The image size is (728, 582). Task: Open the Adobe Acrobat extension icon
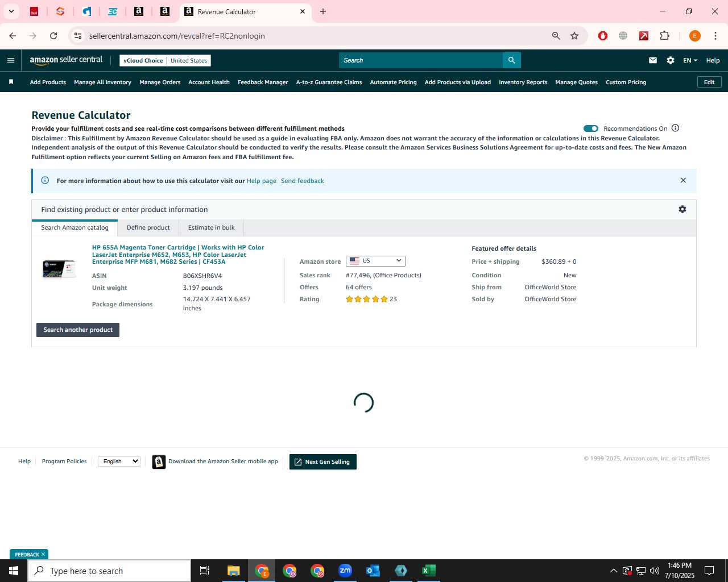pos(644,36)
